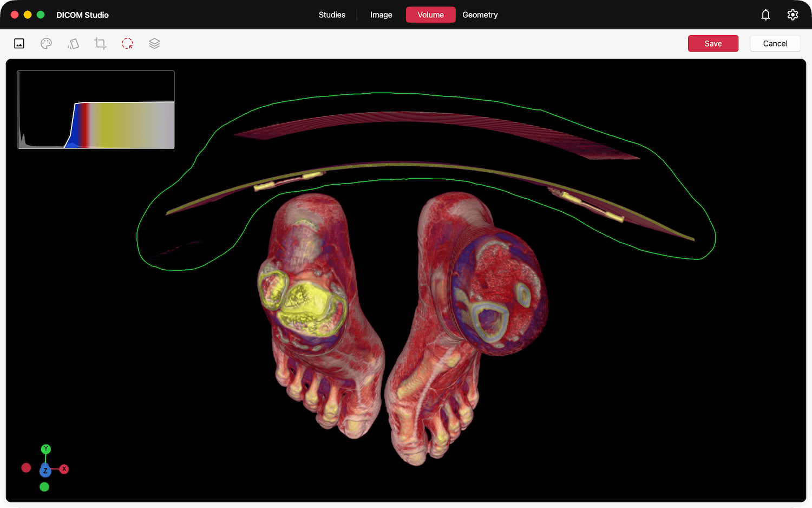Click the yellow band of transfer function
Image resolution: width=812 pixels, height=508 pixels.
pos(111,125)
